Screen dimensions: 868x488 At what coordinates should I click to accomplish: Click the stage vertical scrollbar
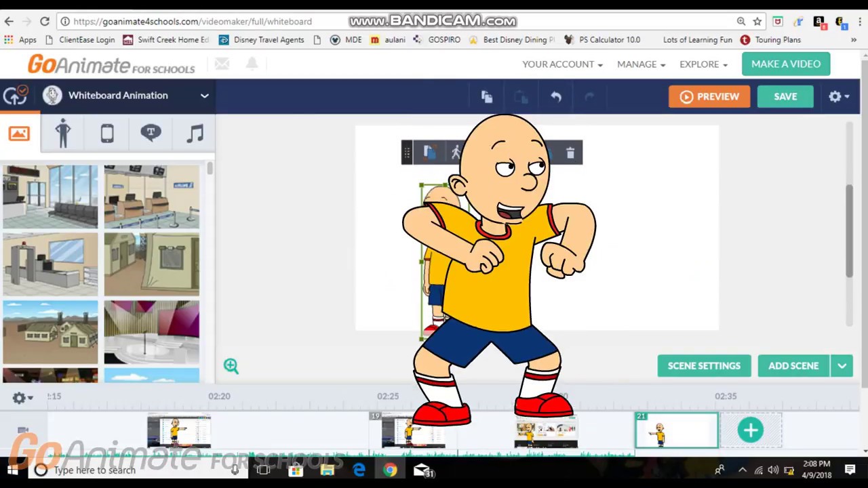point(848,230)
